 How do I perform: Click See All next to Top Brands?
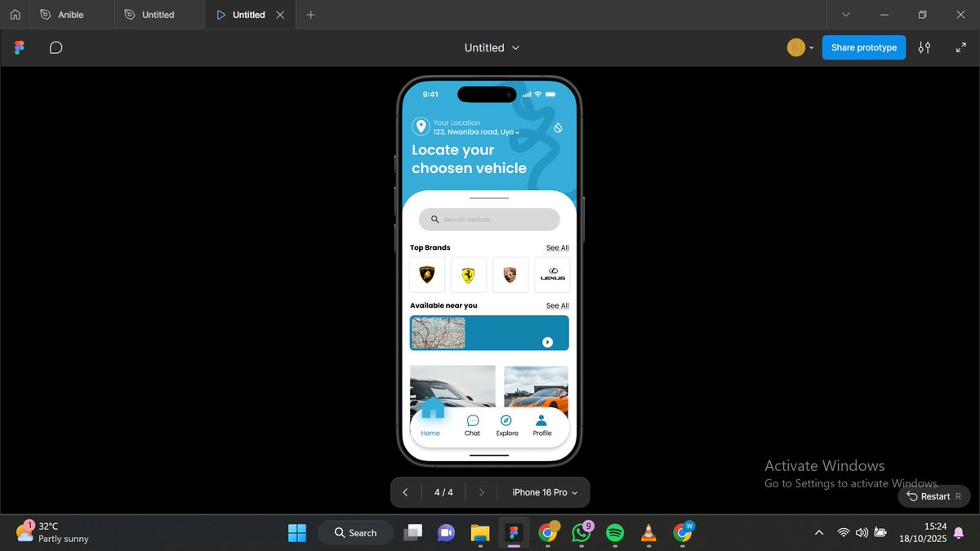pyautogui.click(x=558, y=247)
